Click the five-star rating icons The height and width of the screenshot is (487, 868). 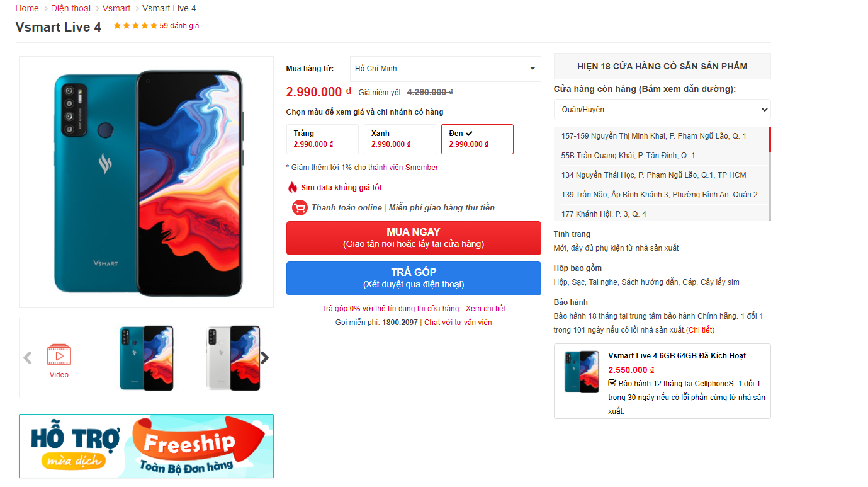pos(135,26)
